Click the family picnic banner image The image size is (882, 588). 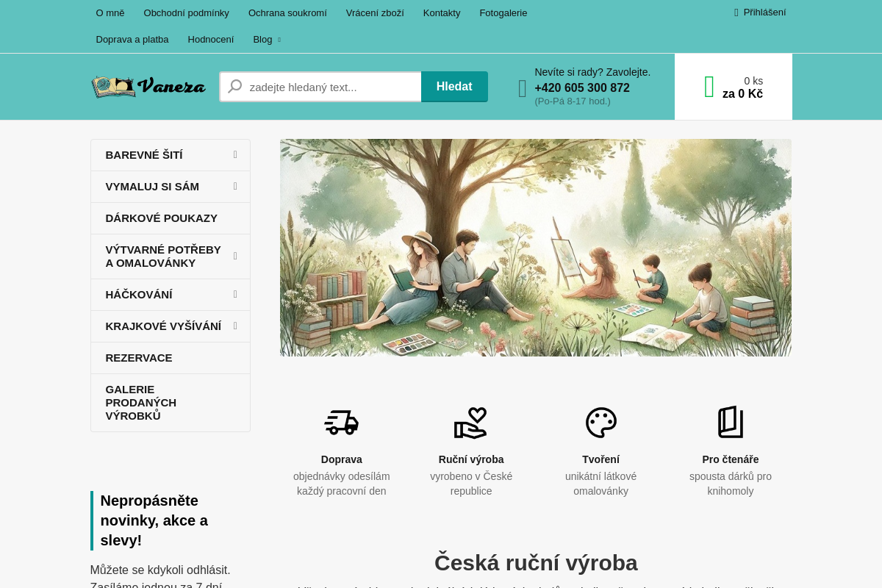[536, 248]
